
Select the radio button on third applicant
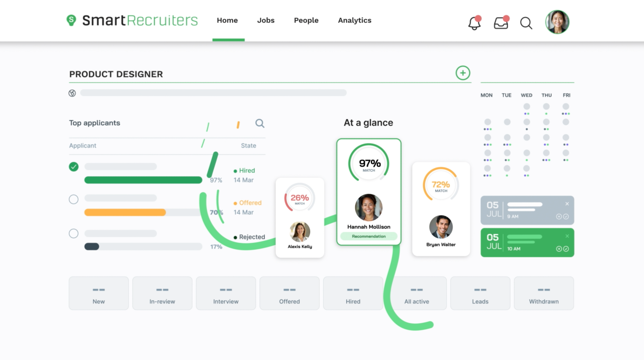(x=73, y=233)
